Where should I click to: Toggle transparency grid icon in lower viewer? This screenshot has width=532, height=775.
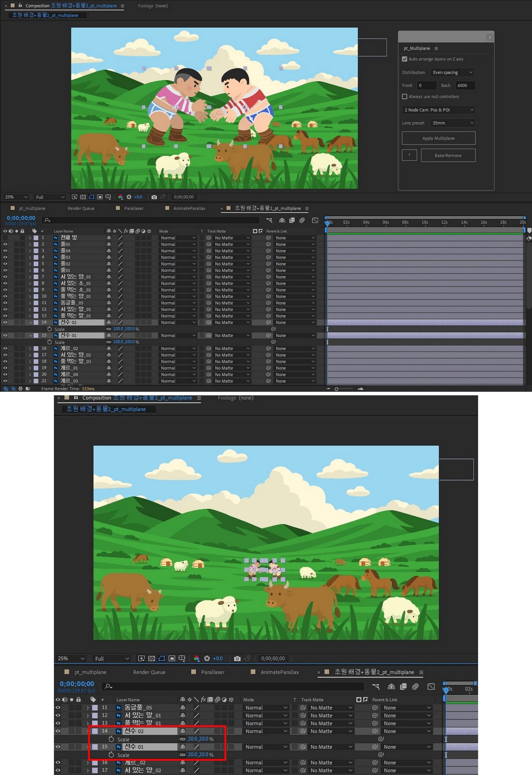click(x=151, y=658)
